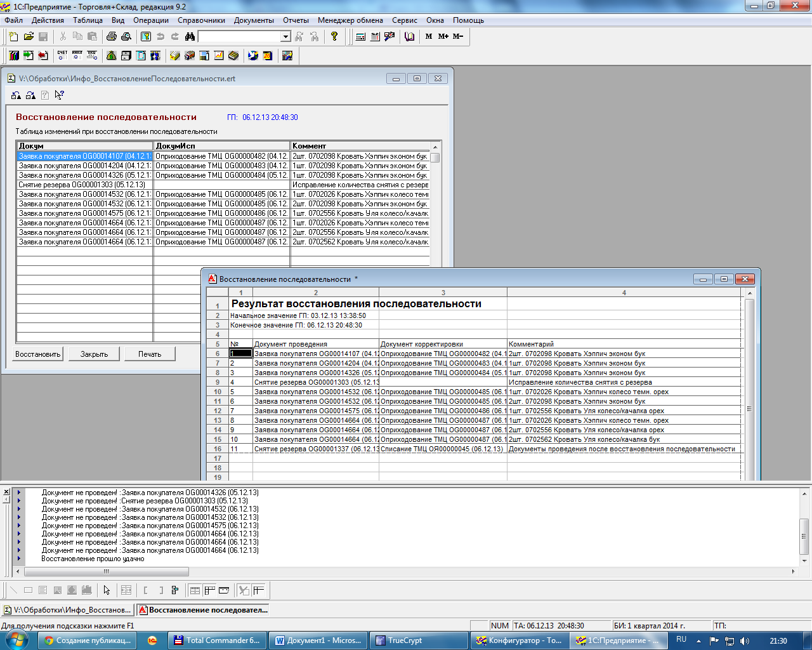Open the Документы menu
Image resolution: width=812 pixels, height=650 pixels.
coord(254,20)
